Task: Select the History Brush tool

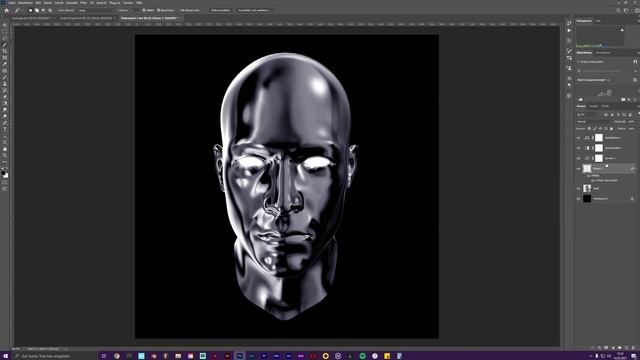Action: (5, 90)
